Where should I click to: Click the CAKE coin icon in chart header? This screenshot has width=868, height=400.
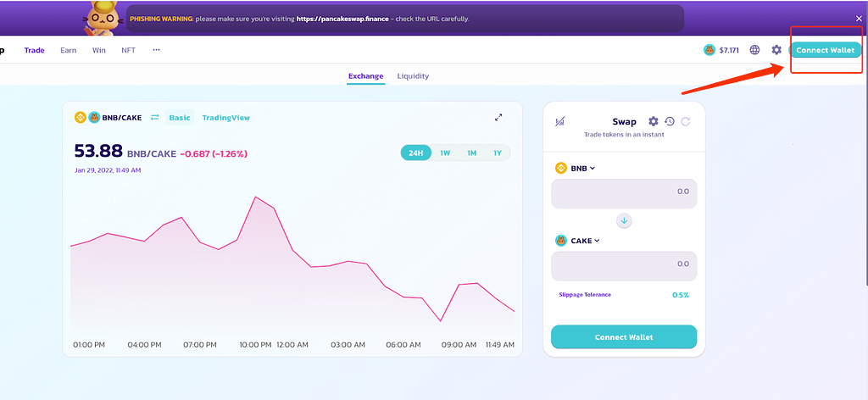[94, 117]
